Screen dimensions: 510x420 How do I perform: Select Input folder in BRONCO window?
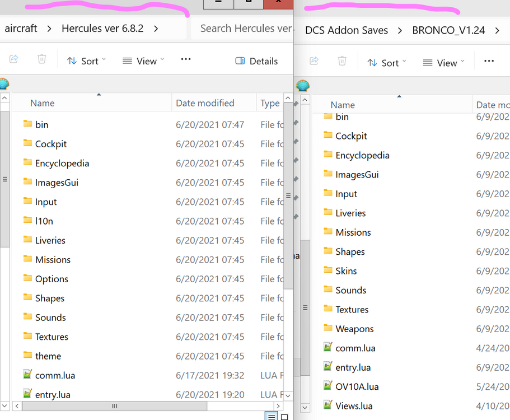pyautogui.click(x=346, y=194)
